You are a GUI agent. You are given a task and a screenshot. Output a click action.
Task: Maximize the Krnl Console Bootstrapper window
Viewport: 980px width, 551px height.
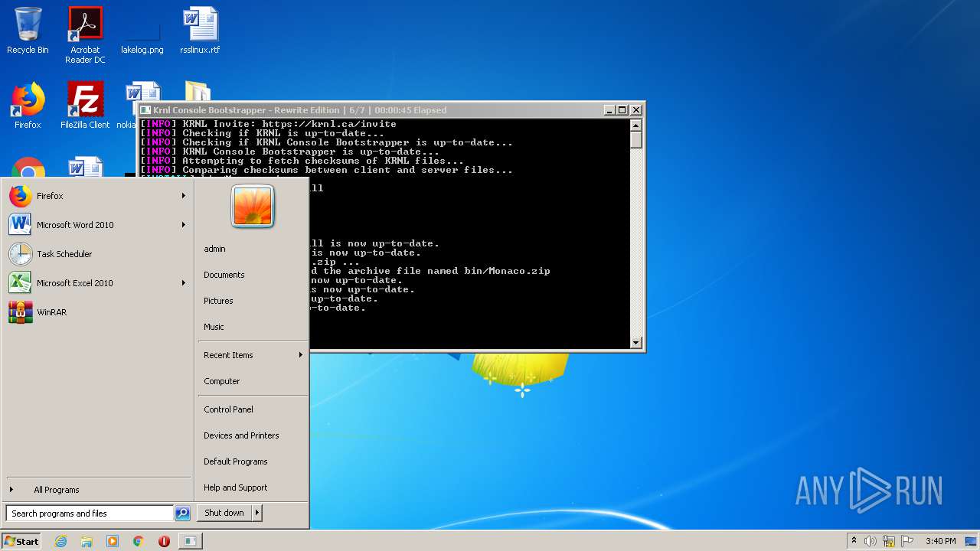coord(622,110)
